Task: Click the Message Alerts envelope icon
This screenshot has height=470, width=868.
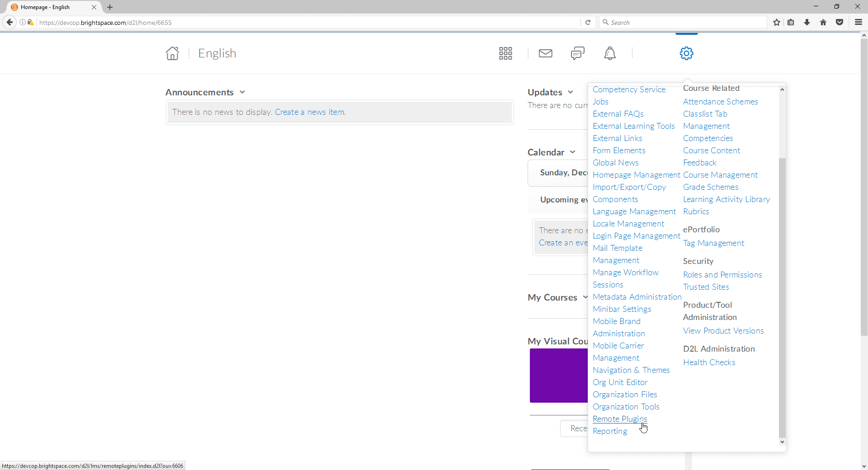Action: tap(545, 53)
